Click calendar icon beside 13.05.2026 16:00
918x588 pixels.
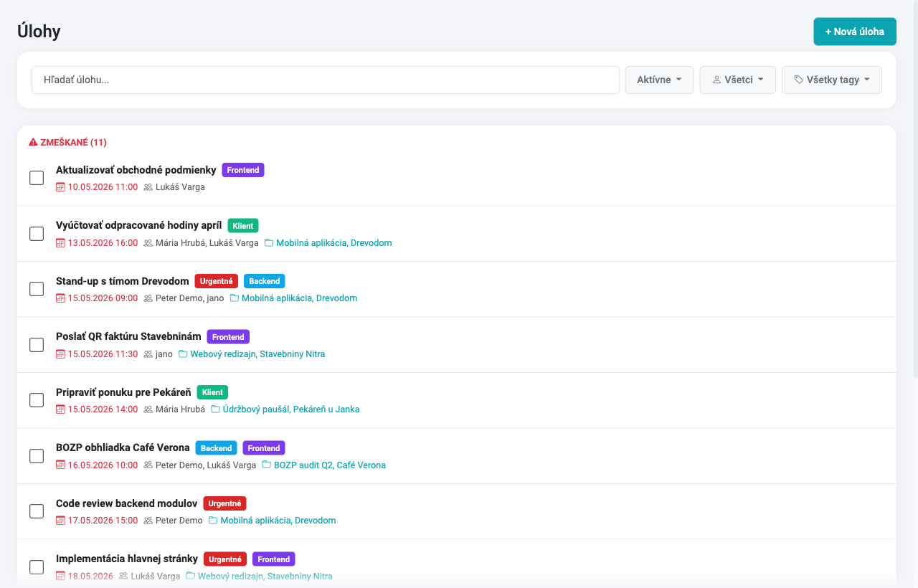pyautogui.click(x=60, y=243)
